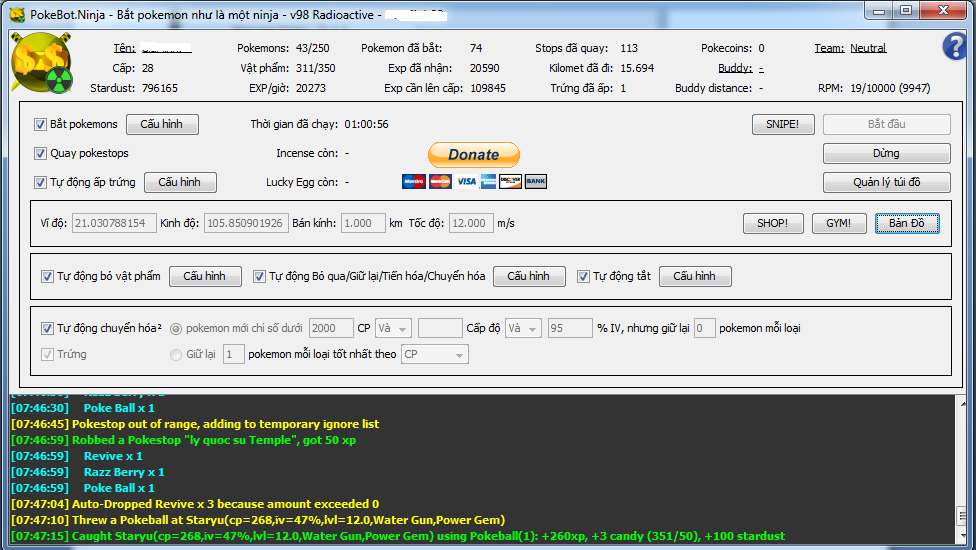The width and height of the screenshot is (976, 550).
Task: Toggle Tự động Bỏ qua/Giữ lại/Tiến hóa checkbox
Action: 260,276
